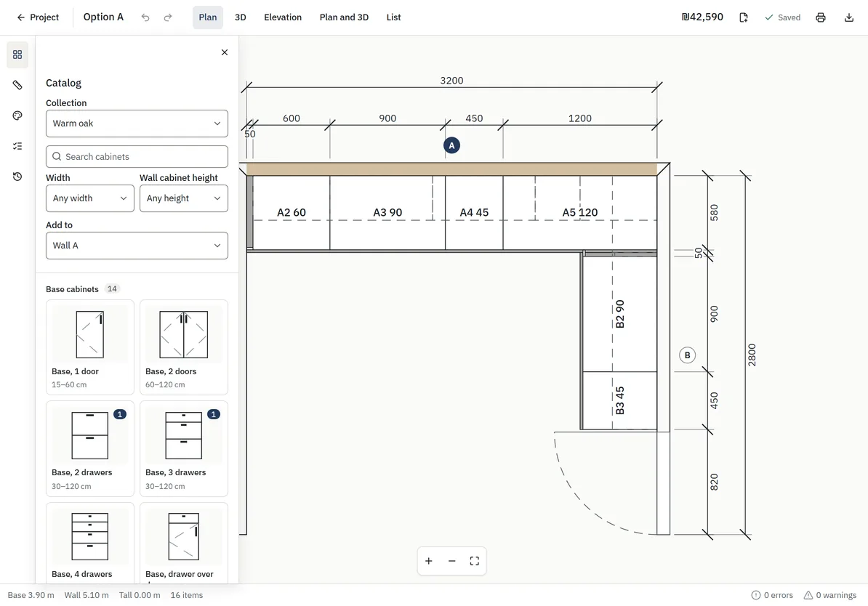Open the Wall cabinet height dropdown

(184, 198)
